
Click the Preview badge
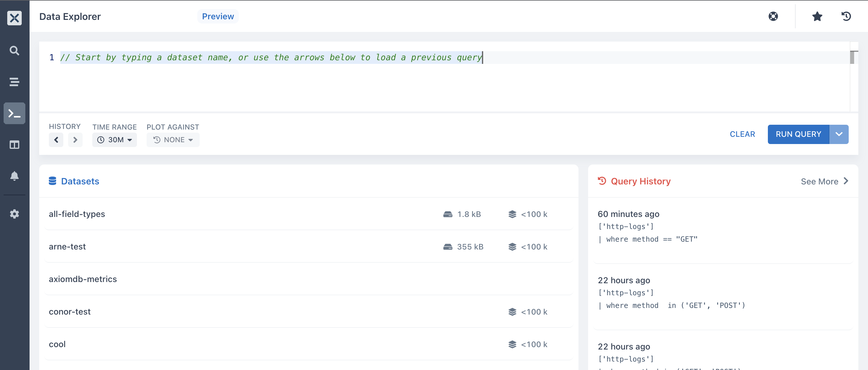218,16
